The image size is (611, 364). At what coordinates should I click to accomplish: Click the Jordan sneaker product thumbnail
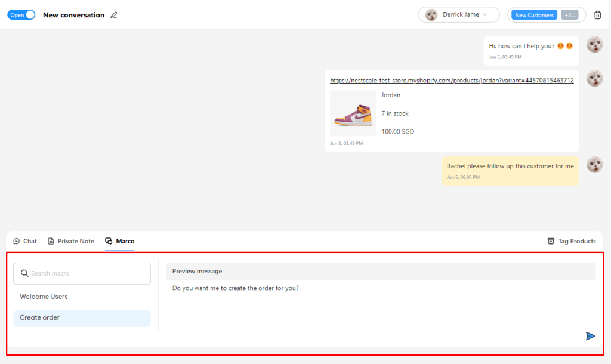[x=353, y=113]
